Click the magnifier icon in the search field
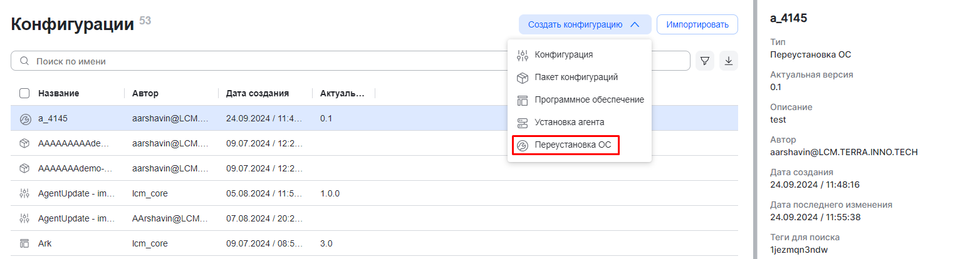 pos(25,61)
